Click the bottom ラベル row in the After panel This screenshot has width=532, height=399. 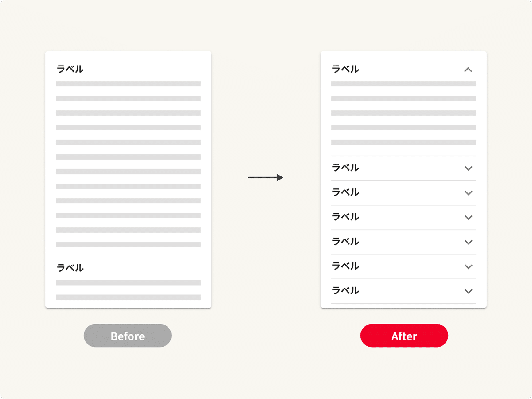(x=345, y=291)
